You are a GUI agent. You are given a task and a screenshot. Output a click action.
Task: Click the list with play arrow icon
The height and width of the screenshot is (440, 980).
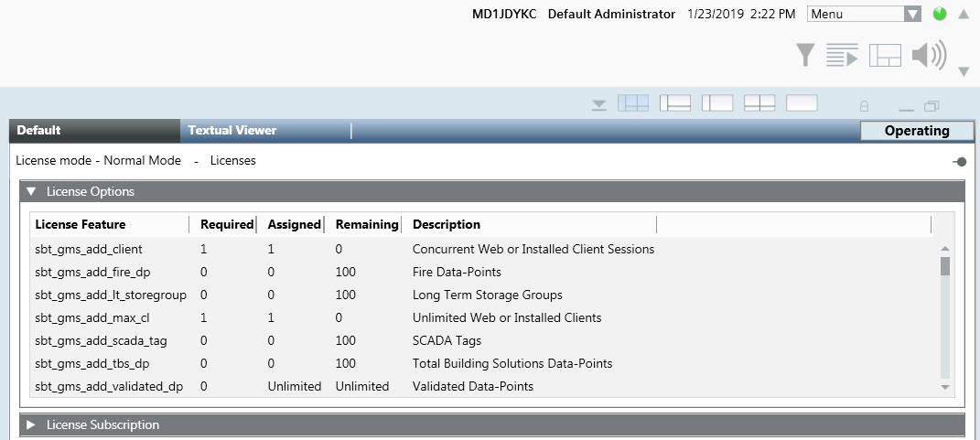pyautogui.click(x=841, y=56)
